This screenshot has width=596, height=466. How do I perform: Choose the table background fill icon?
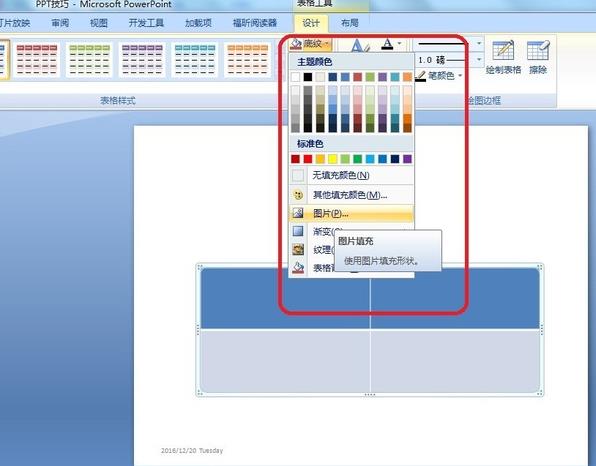tap(298, 267)
